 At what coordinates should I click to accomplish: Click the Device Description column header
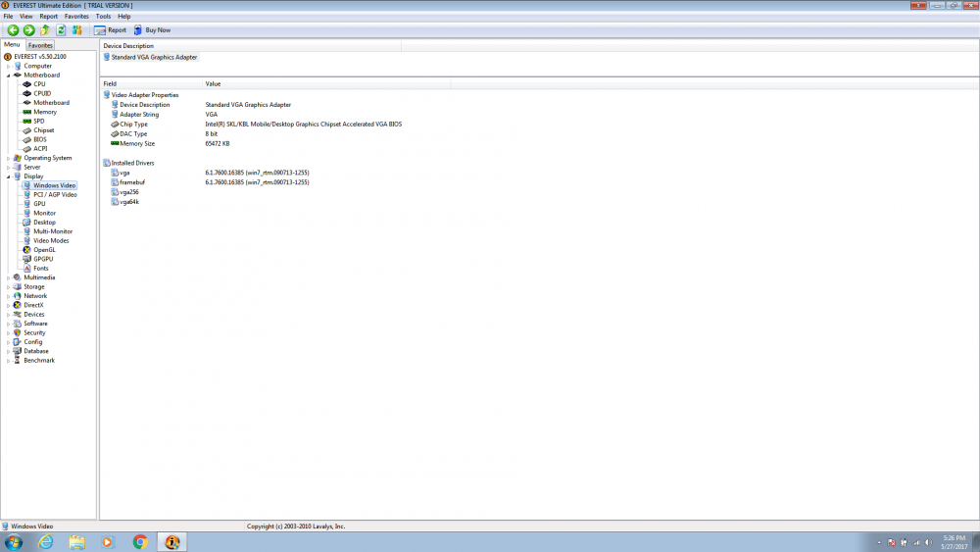pyautogui.click(x=250, y=46)
